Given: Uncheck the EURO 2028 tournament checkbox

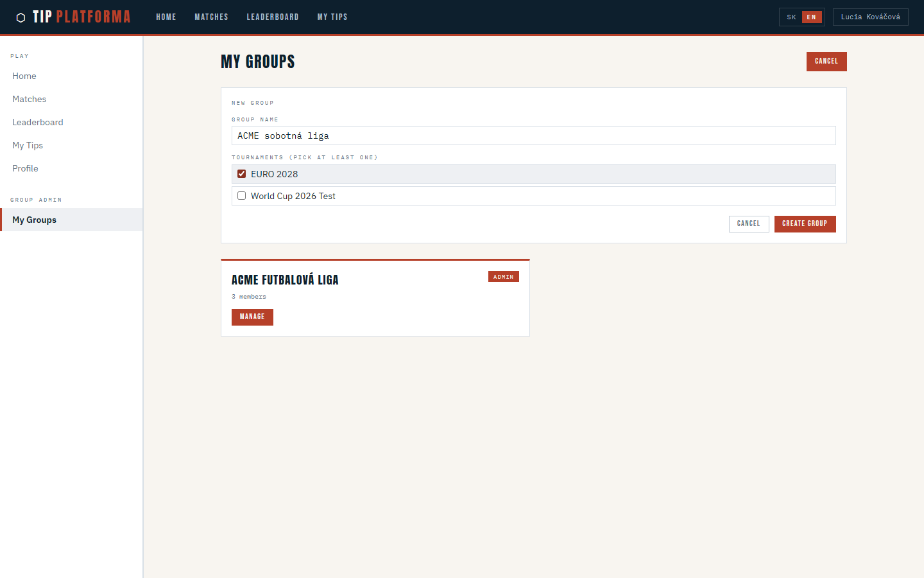Looking at the screenshot, I should (242, 174).
